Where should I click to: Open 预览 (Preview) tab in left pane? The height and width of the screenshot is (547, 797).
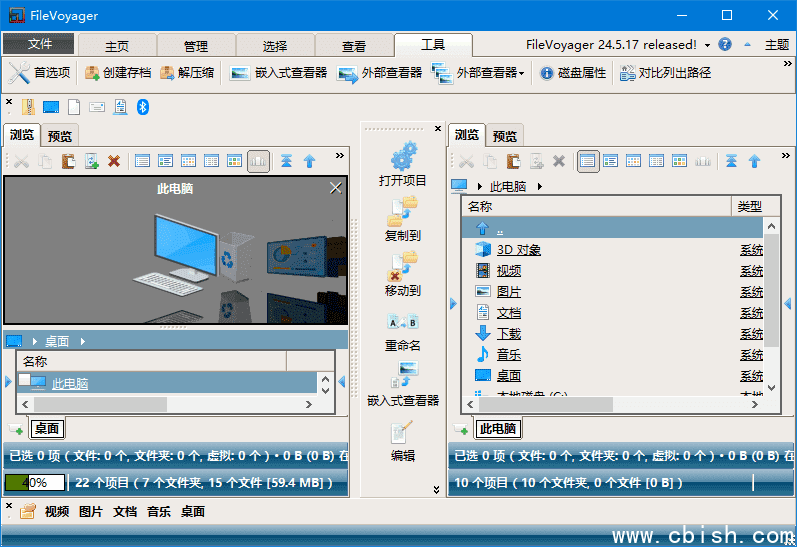point(59,136)
